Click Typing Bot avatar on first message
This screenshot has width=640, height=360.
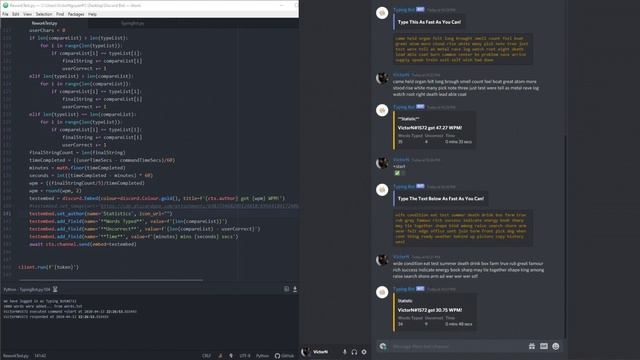coord(382,13)
